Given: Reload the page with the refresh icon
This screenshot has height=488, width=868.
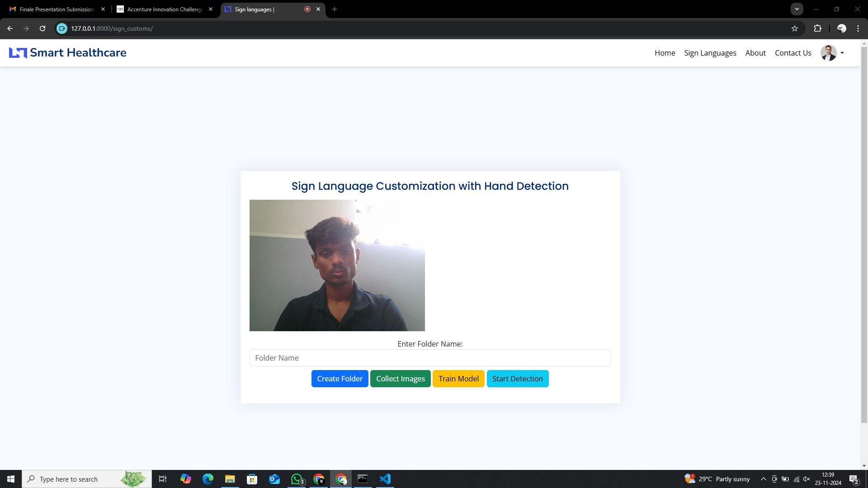Looking at the screenshot, I should (x=42, y=28).
